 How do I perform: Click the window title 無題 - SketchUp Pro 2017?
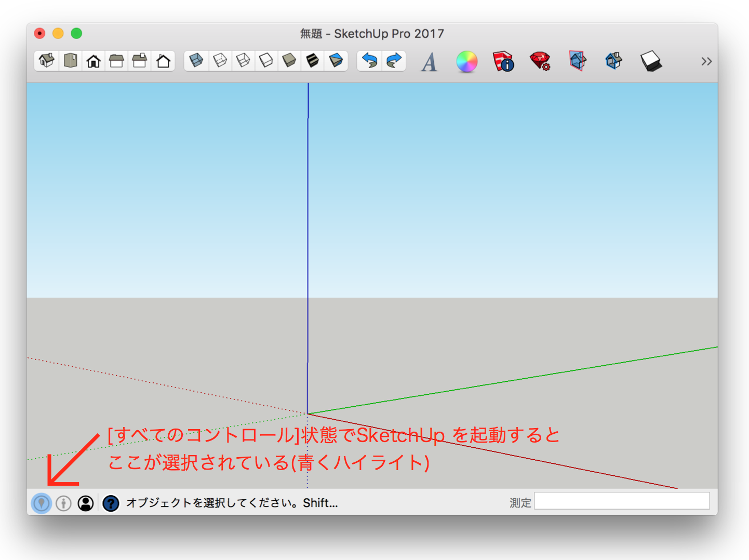click(372, 34)
